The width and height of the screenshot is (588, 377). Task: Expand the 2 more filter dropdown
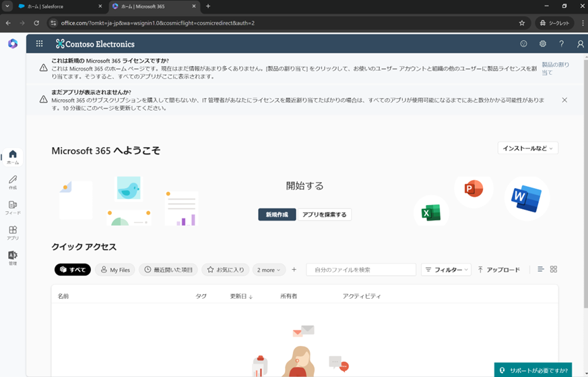(x=269, y=270)
